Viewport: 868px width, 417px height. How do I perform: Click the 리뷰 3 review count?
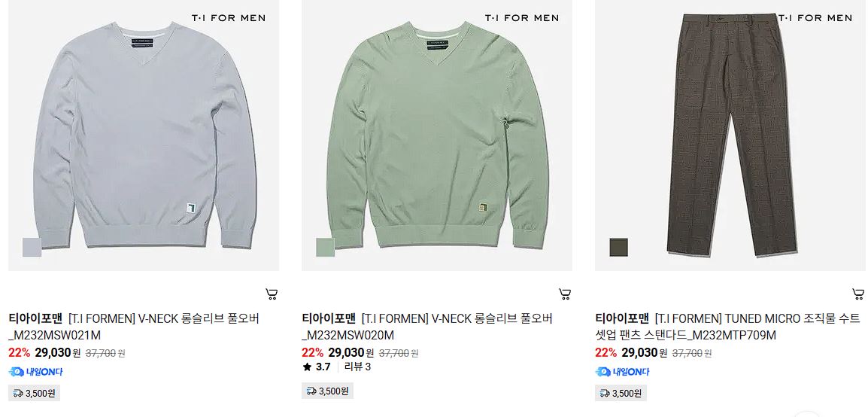pyautogui.click(x=357, y=367)
